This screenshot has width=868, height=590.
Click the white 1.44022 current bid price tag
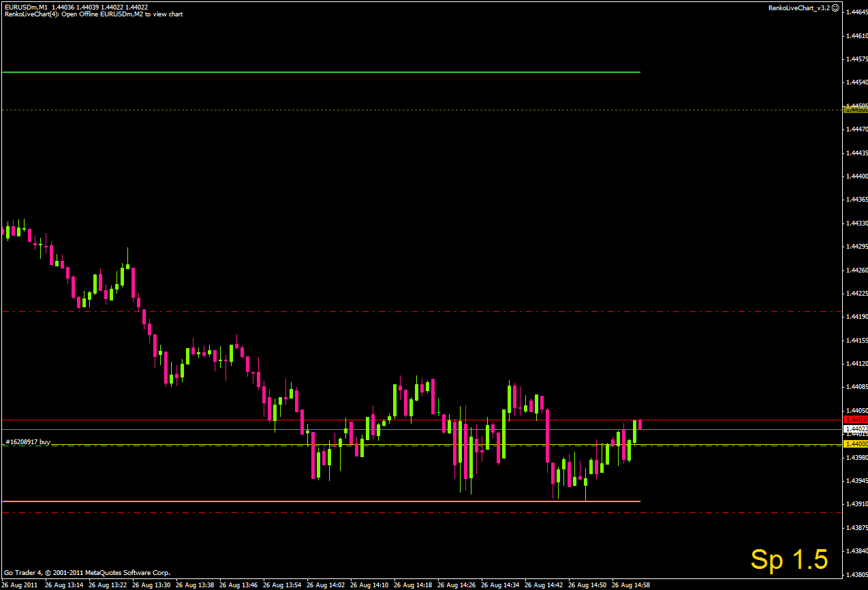pos(856,429)
